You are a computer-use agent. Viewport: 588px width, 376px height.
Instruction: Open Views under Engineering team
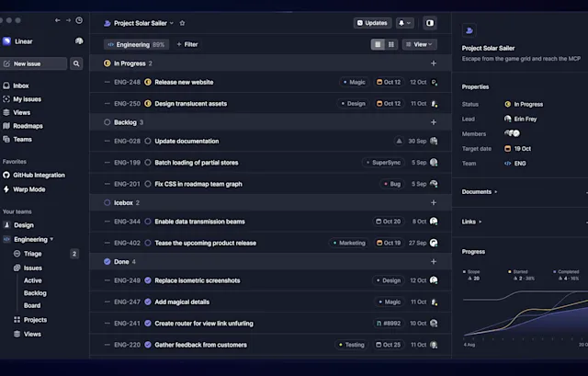point(28,334)
